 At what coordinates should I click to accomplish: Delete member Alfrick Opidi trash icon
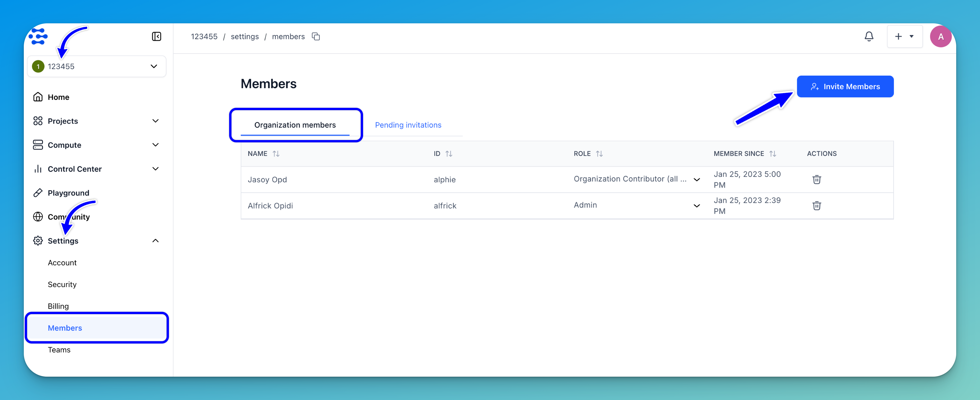tap(816, 206)
